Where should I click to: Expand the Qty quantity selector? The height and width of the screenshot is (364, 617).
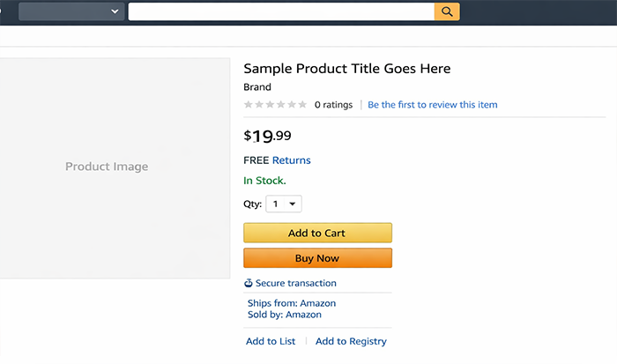pyautogui.click(x=283, y=204)
